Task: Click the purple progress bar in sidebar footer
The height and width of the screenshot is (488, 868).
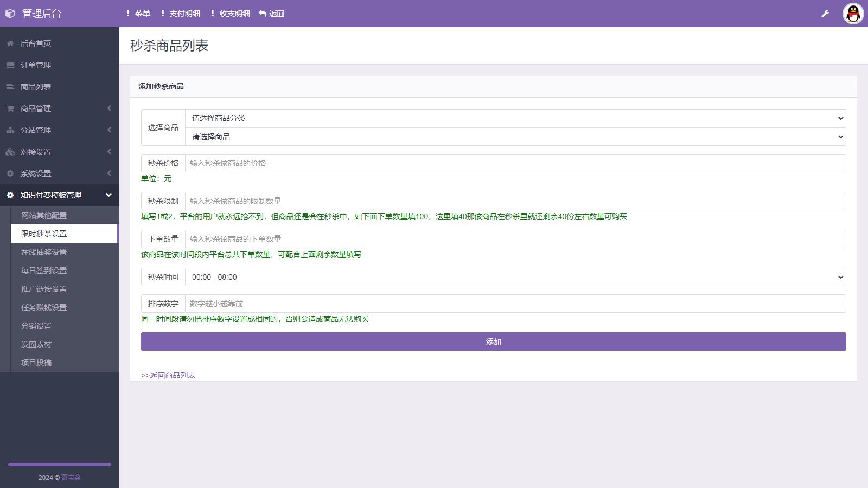Action: click(60, 464)
